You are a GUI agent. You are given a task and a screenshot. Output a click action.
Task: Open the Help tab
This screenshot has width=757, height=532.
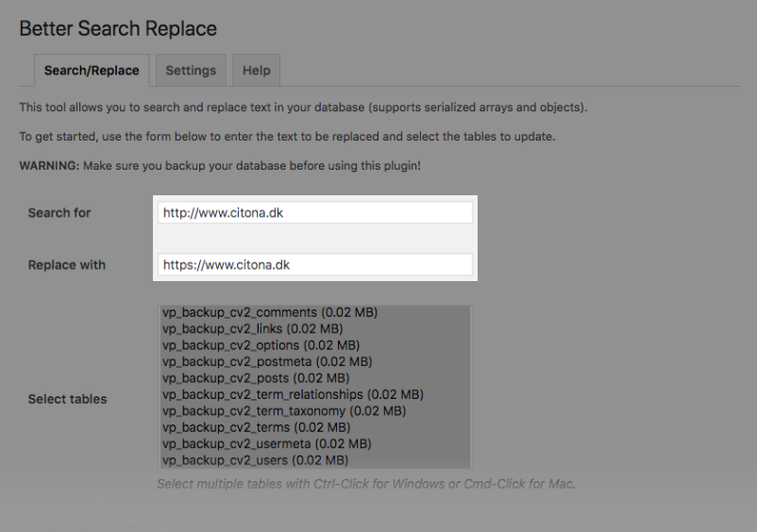[x=257, y=71]
